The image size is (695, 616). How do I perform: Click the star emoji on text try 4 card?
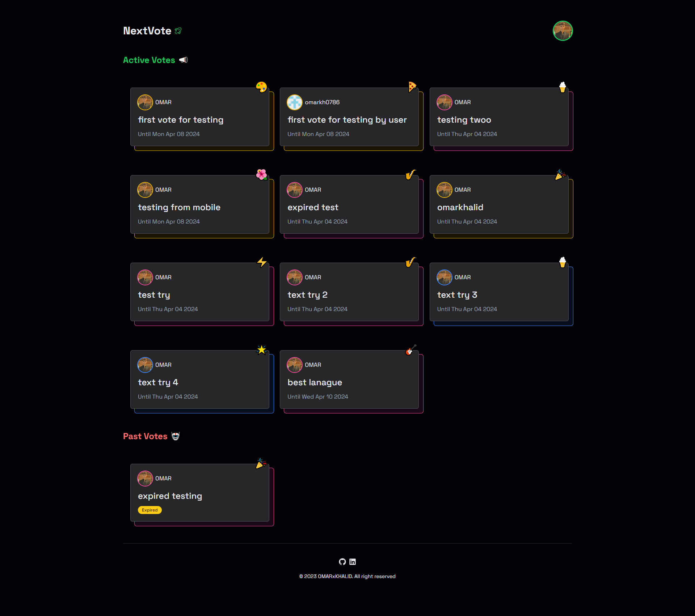pos(261,350)
